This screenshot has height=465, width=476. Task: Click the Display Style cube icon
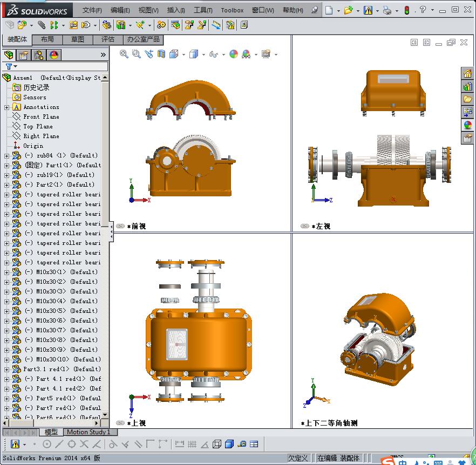pos(193,54)
